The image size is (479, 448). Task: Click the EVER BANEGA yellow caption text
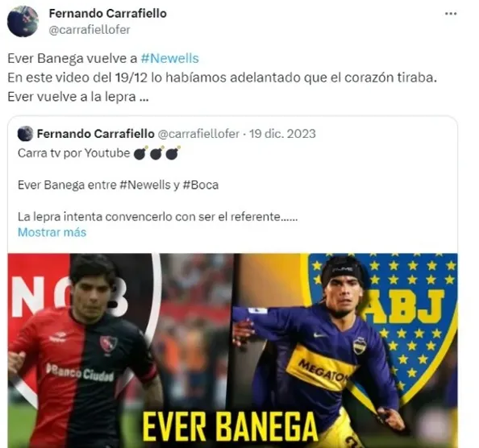tap(230, 426)
